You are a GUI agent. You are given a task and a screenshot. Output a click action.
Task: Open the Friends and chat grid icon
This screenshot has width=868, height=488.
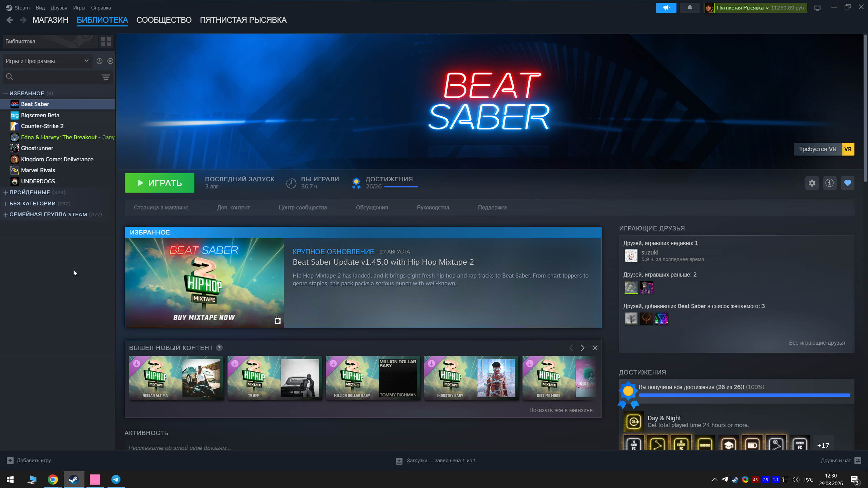[858, 461]
